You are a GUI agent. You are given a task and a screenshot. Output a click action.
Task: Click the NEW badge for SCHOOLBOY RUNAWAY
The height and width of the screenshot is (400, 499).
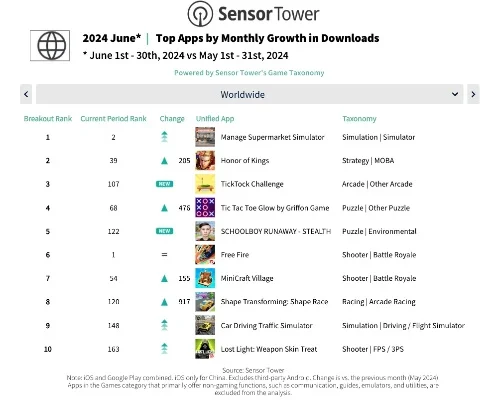click(x=164, y=231)
